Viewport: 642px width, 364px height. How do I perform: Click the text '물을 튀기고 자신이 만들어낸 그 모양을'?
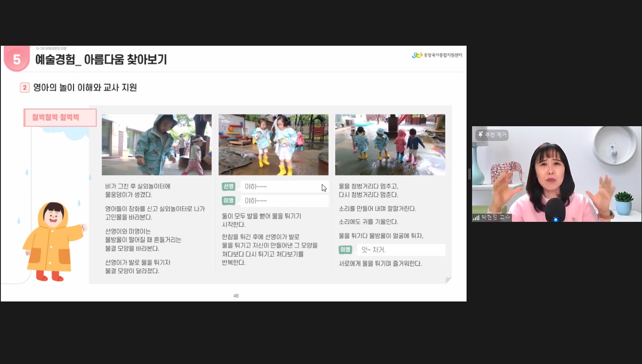[x=270, y=245]
